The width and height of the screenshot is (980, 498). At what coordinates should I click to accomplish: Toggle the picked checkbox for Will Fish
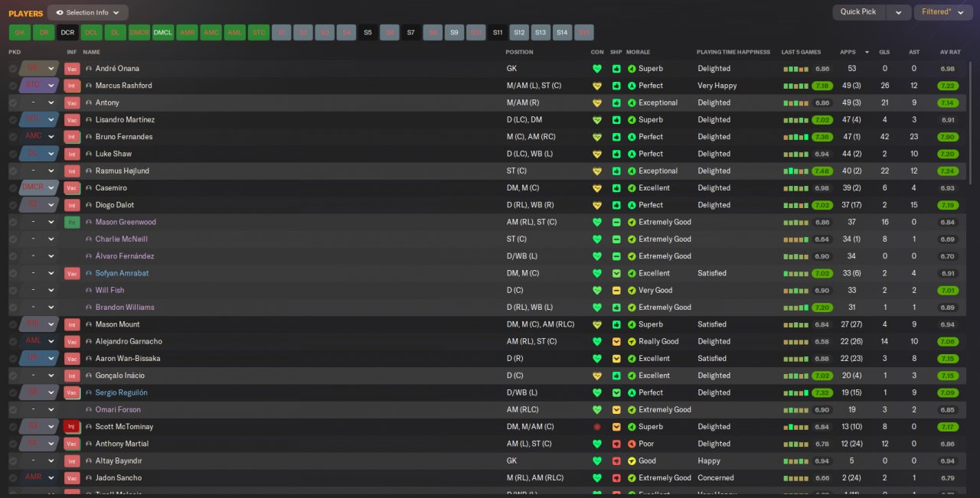point(13,291)
